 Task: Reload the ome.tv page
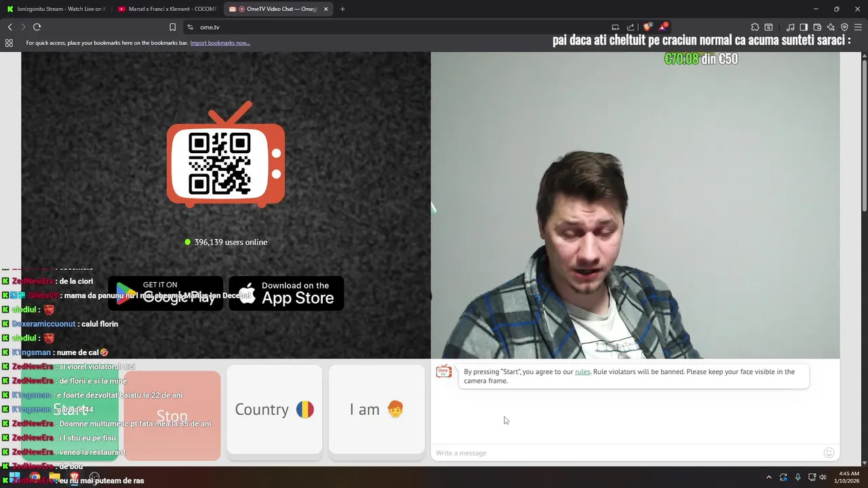point(37,27)
